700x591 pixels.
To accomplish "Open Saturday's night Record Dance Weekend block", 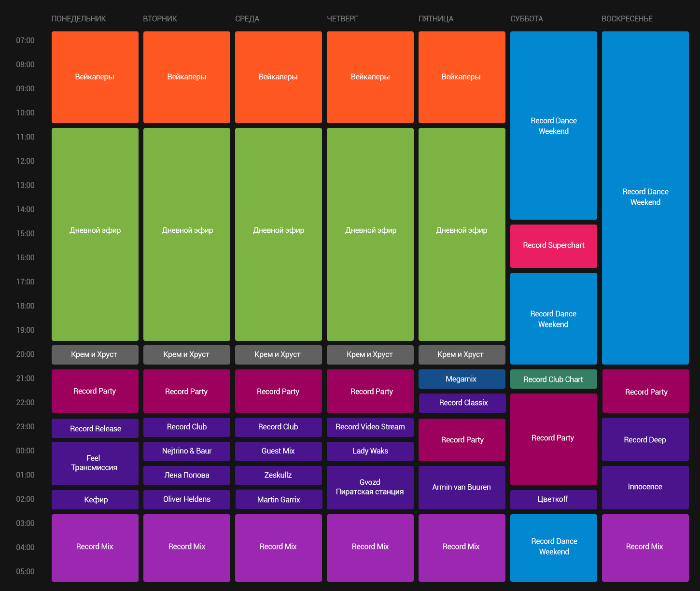I will pos(554,548).
